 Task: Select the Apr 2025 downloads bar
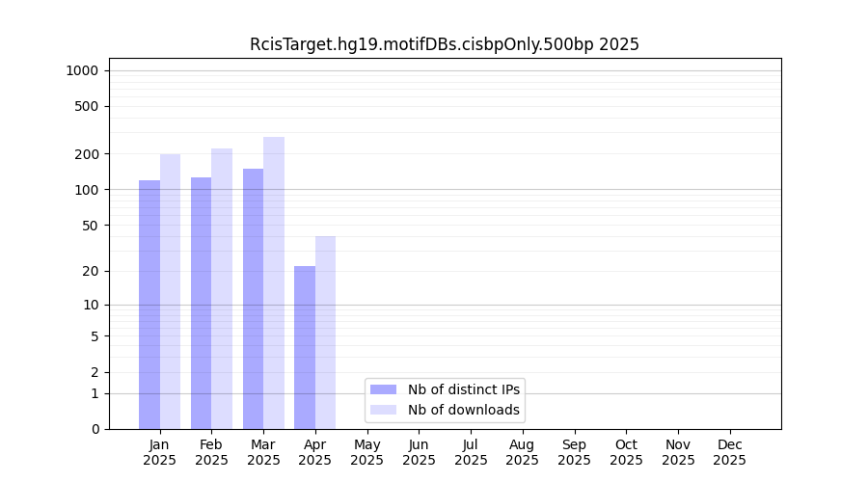click(x=326, y=333)
